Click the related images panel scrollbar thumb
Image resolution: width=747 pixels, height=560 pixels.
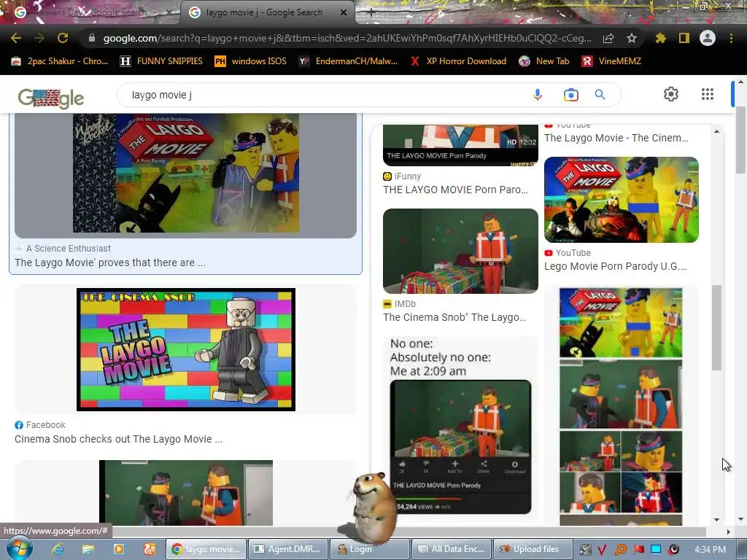click(716, 327)
